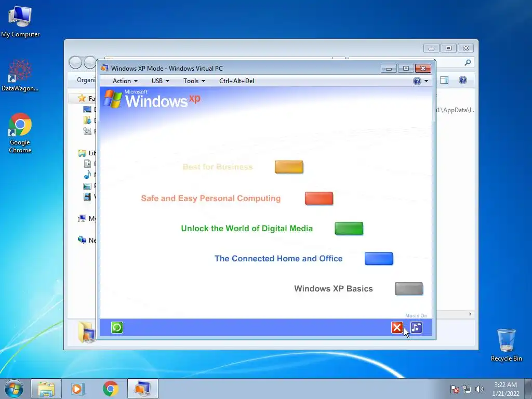This screenshot has width=532, height=399.
Task: Maximize the Windows XP Mode window
Action: coord(406,69)
